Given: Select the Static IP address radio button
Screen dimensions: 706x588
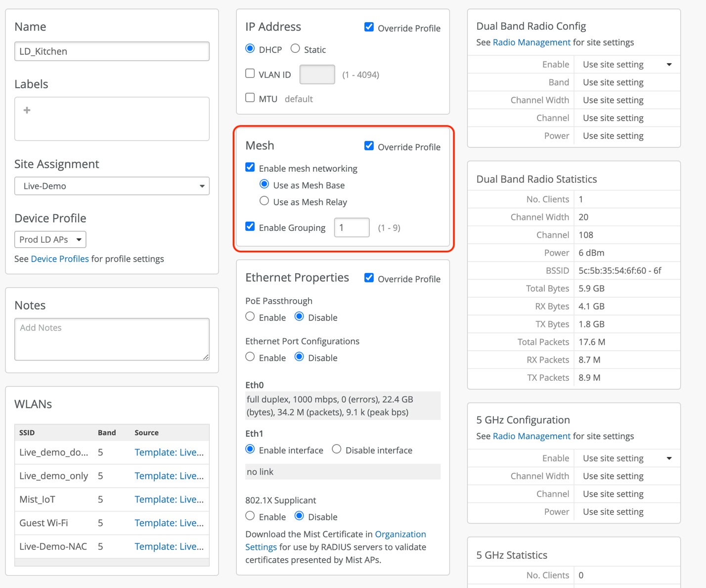Looking at the screenshot, I should click(x=295, y=48).
